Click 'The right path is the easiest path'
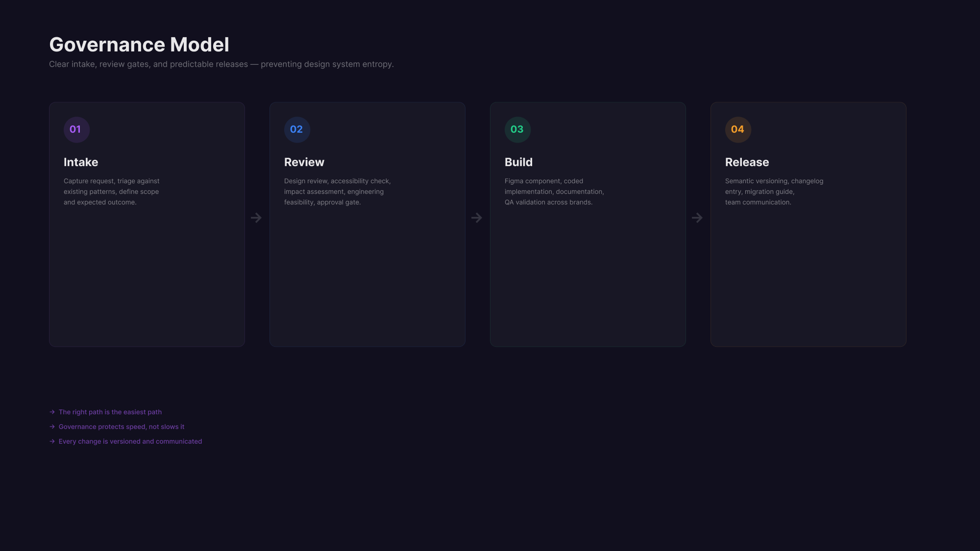The width and height of the screenshot is (980, 551). coord(110,412)
